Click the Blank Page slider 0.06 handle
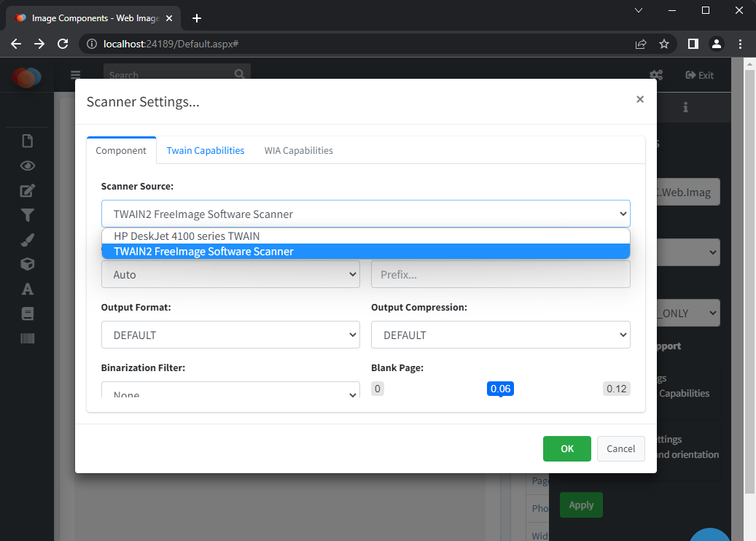 click(500, 389)
